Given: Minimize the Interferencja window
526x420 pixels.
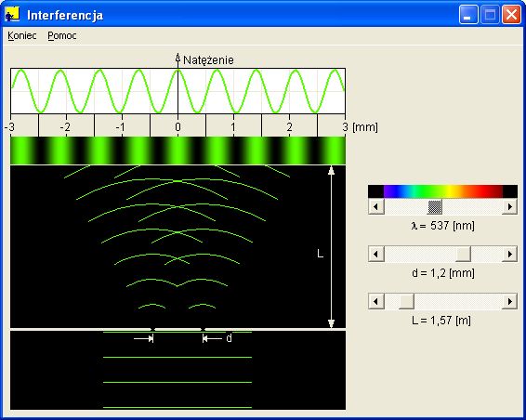Looking at the screenshot, I should coord(468,15).
